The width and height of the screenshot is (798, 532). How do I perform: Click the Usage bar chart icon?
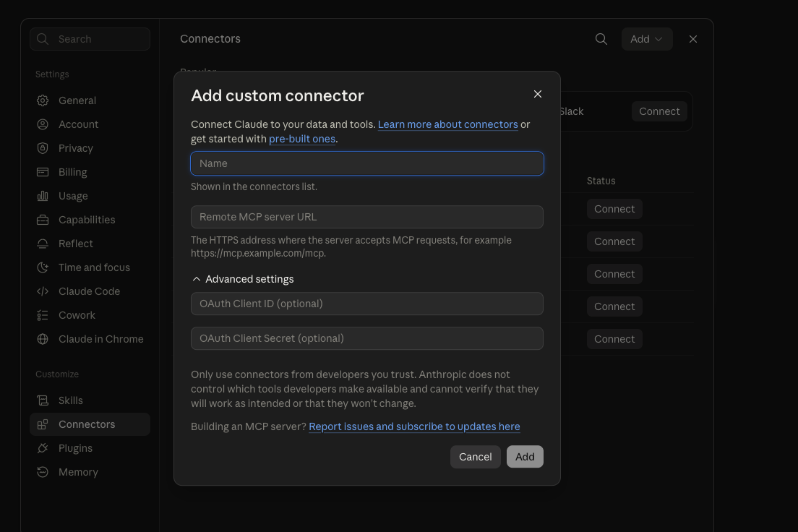[x=43, y=196]
